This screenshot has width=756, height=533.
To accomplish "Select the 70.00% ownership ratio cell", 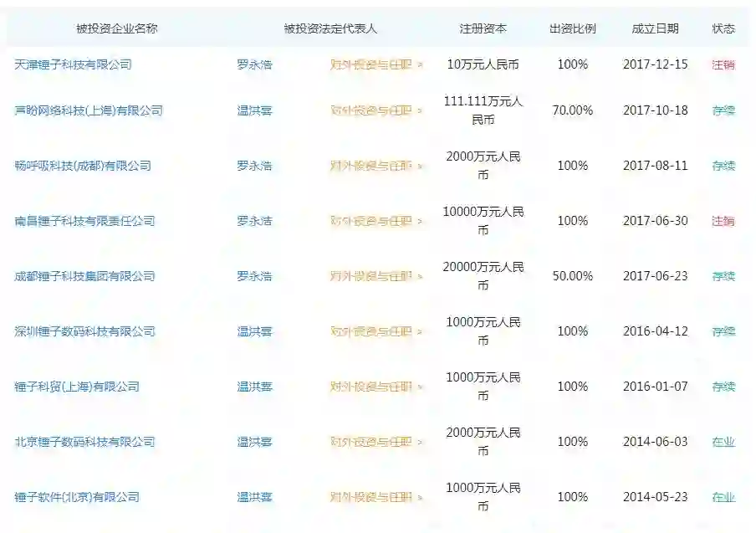I will [572, 110].
